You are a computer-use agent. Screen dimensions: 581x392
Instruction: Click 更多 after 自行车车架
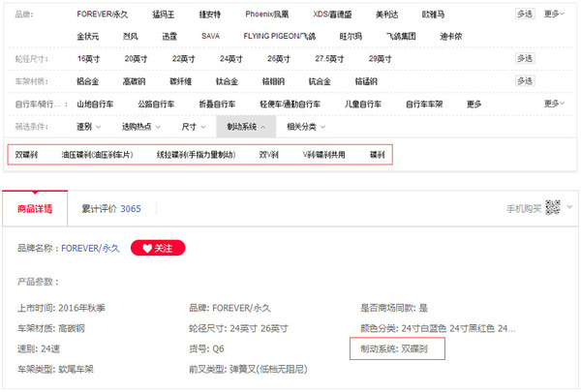(474, 105)
